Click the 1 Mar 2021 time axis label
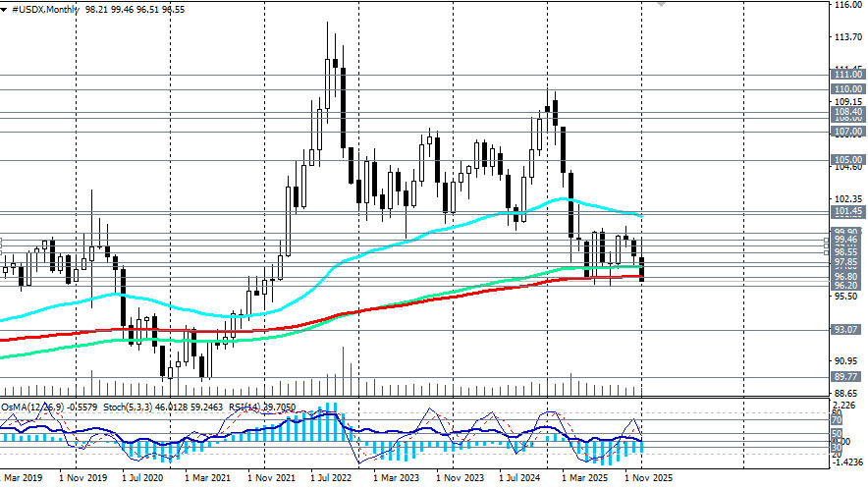The image size is (868, 489). [208, 478]
